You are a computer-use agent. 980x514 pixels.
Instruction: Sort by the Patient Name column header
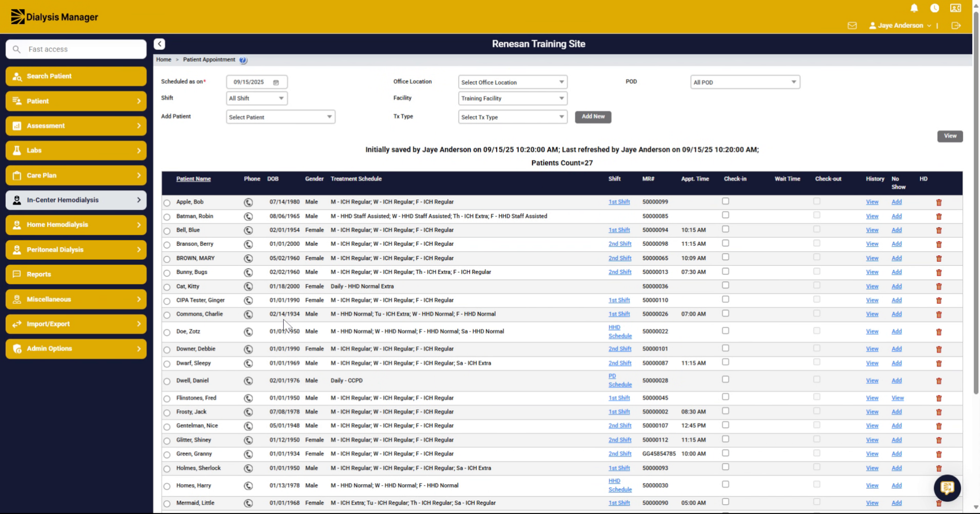point(194,179)
